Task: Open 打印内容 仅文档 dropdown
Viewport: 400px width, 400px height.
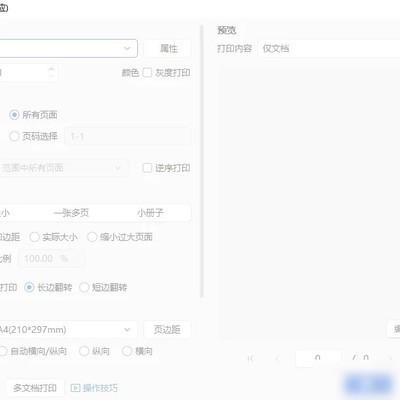Action: tap(329, 49)
